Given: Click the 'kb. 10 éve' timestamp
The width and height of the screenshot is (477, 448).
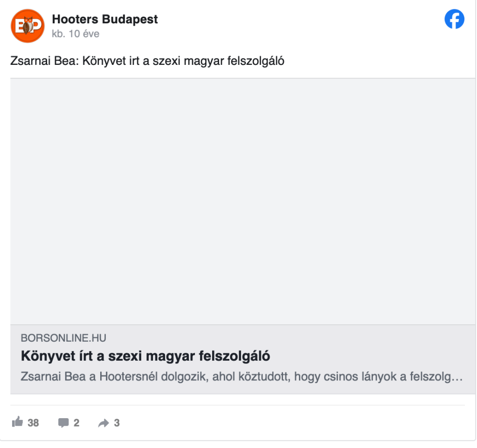Looking at the screenshot, I should 76,34.
